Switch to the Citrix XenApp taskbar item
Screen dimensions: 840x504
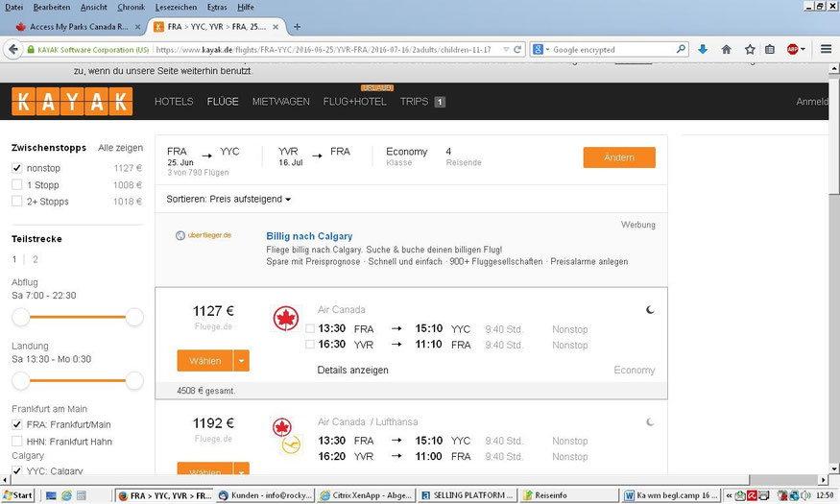(367, 495)
